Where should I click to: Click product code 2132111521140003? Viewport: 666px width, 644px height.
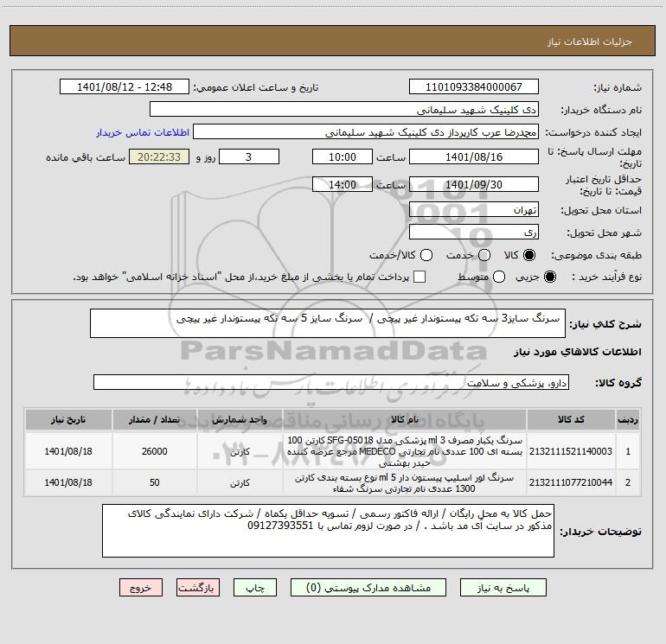571,451
